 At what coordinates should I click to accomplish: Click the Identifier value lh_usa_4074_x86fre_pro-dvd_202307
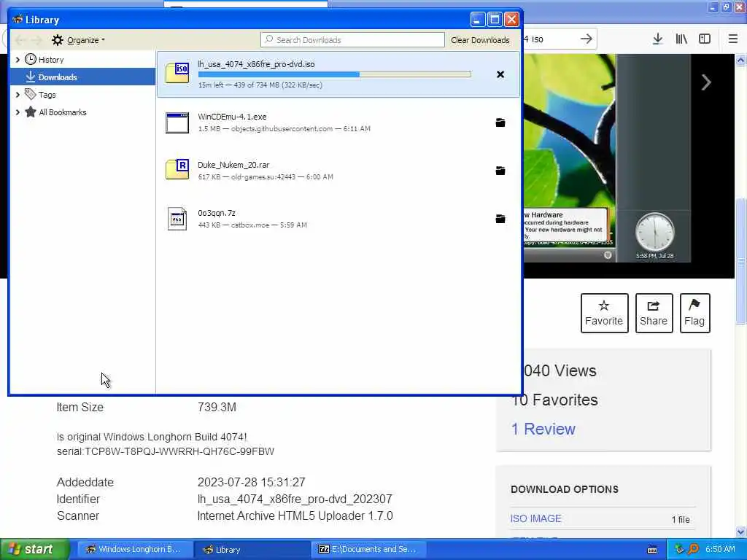point(295,499)
